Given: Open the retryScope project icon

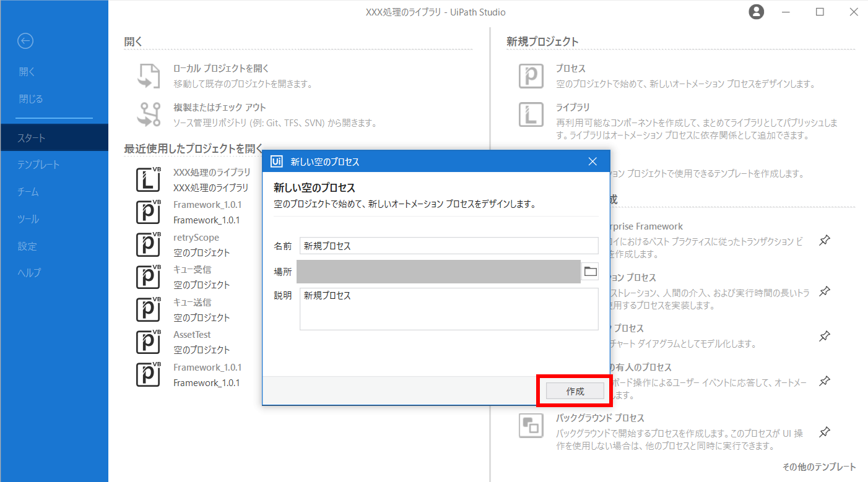Looking at the screenshot, I should coord(149,244).
